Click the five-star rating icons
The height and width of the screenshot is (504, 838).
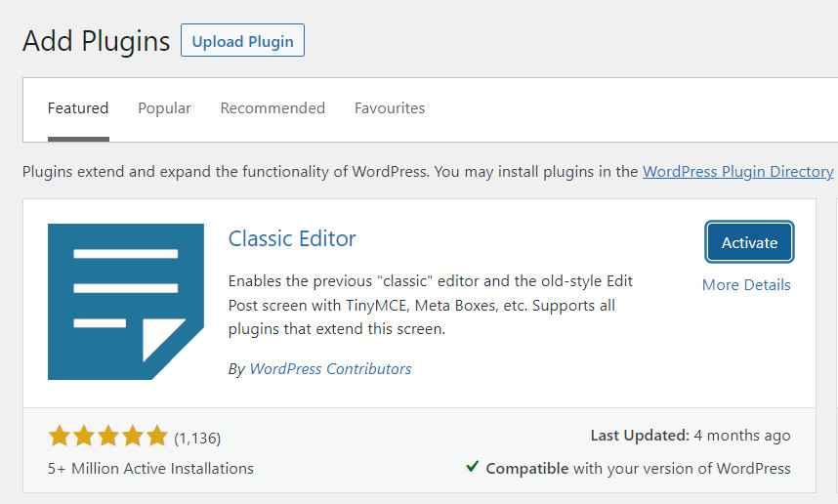(x=108, y=437)
